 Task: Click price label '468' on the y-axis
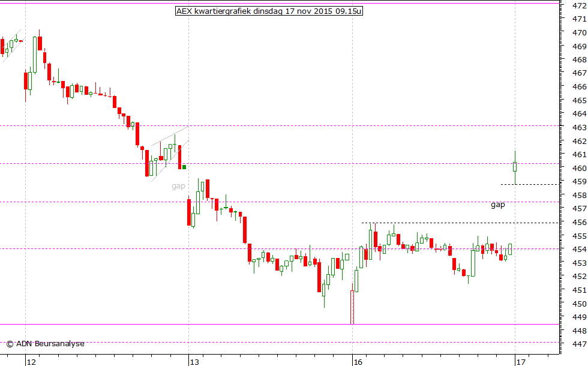(x=580, y=59)
